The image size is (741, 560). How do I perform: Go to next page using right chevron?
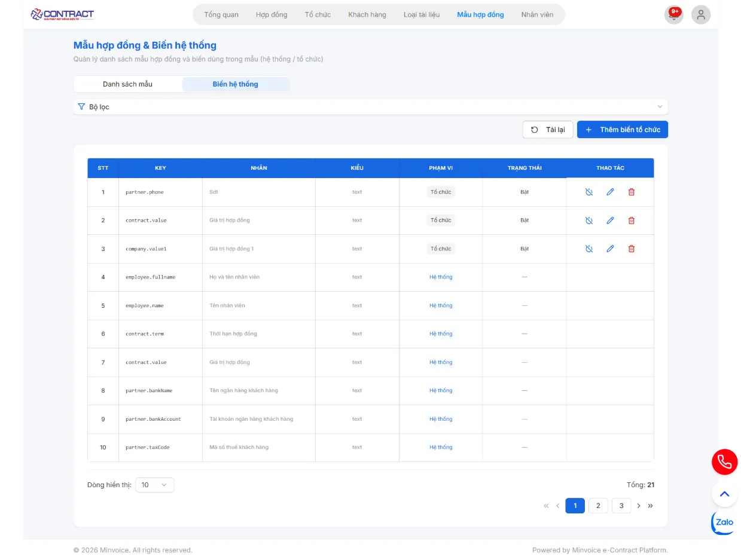(x=639, y=506)
